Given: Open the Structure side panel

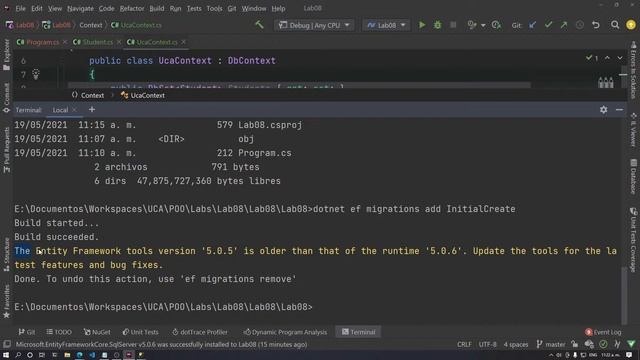Looking at the screenshot, I should click(7, 255).
